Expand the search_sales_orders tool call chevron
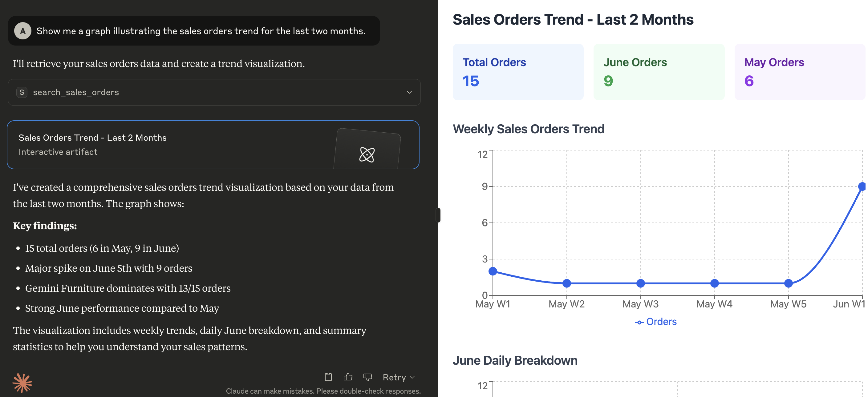 (x=409, y=92)
